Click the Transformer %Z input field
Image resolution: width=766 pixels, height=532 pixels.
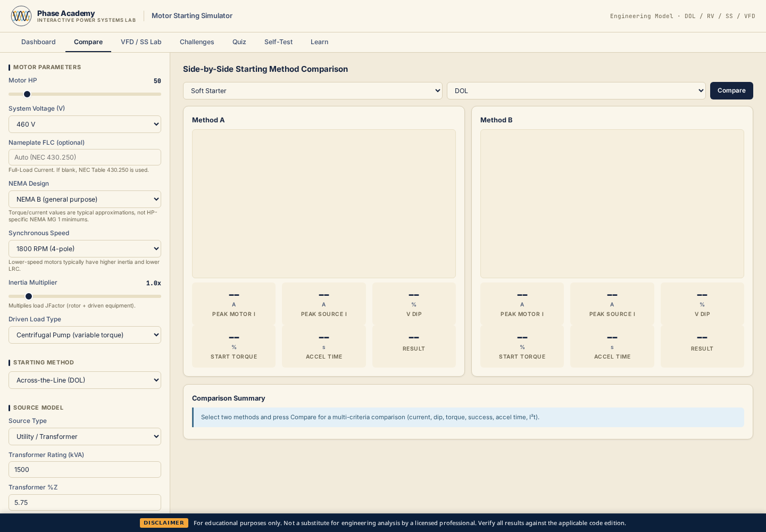pyautogui.click(x=85, y=503)
